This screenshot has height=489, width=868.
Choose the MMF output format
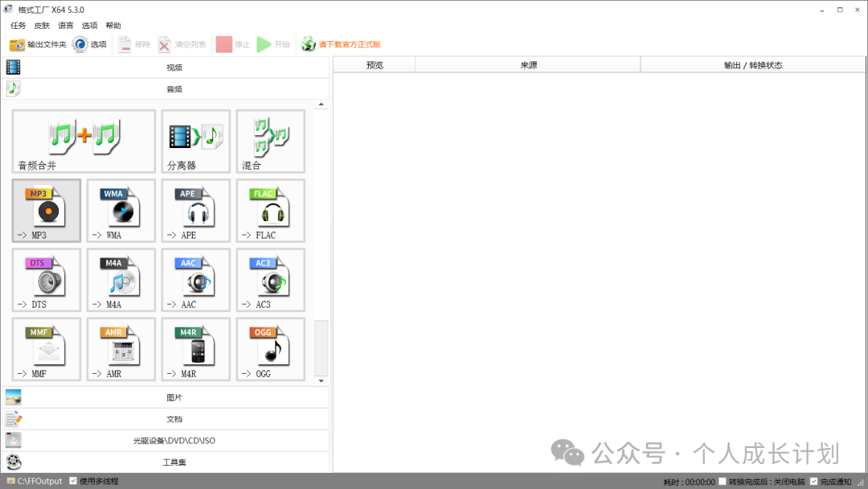click(x=47, y=349)
